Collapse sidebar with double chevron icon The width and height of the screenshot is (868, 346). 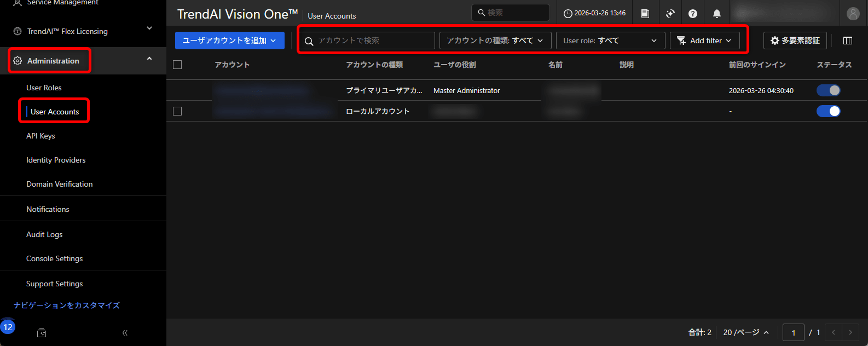coord(125,332)
